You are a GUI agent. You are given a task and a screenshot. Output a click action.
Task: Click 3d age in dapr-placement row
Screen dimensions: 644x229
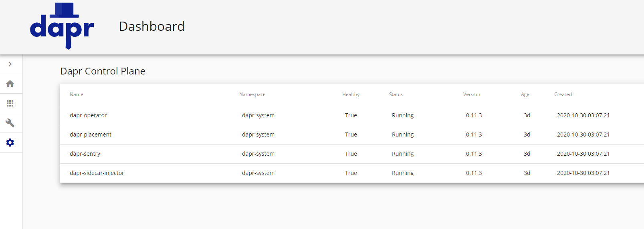[527, 135]
